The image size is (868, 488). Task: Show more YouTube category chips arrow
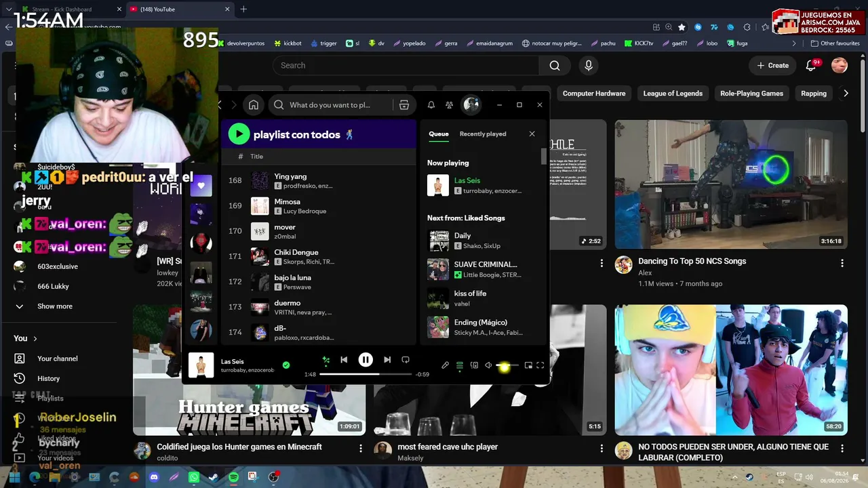846,94
